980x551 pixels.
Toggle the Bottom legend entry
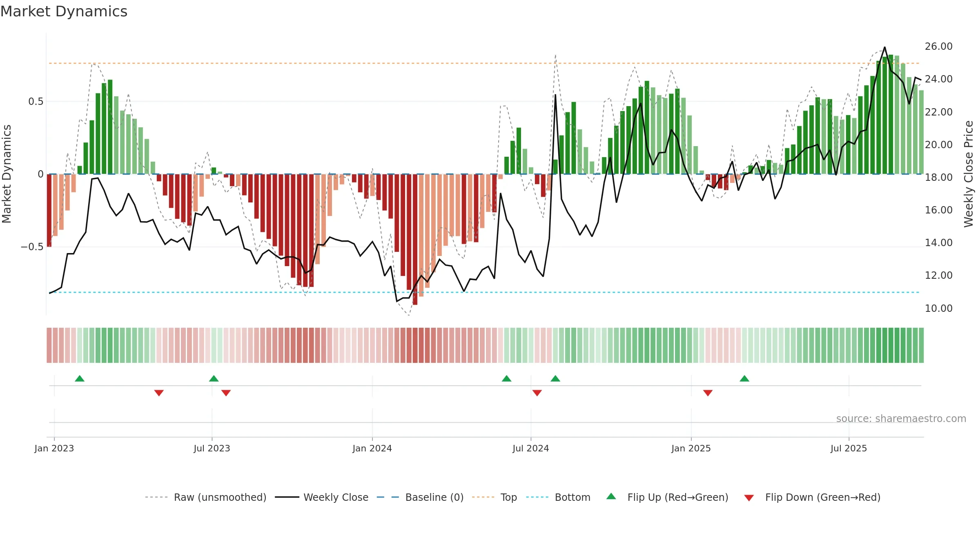pos(558,497)
